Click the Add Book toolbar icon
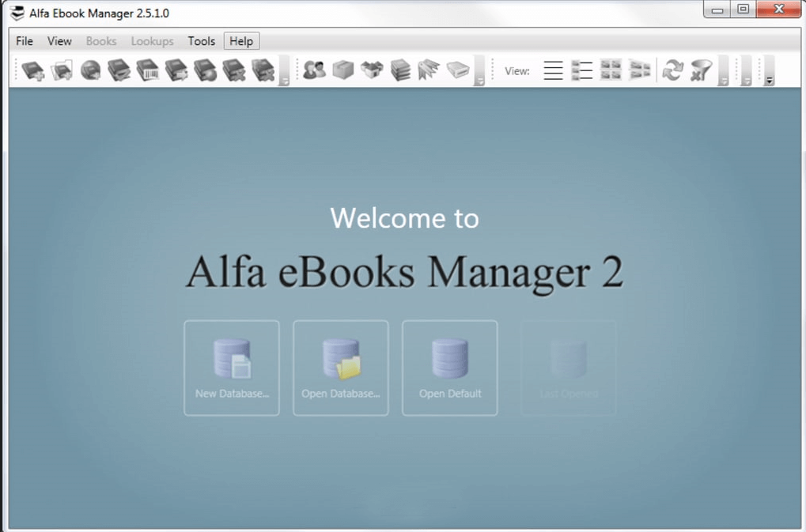The height and width of the screenshot is (532, 806). coord(33,70)
